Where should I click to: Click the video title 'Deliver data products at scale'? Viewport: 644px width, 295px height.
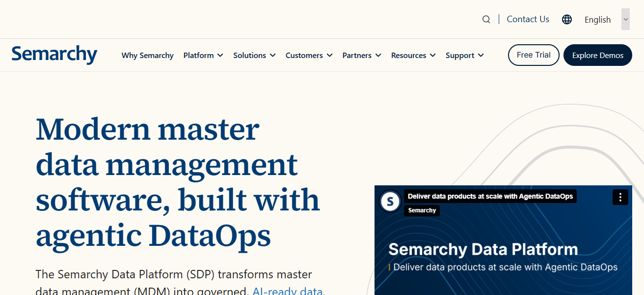[490, 196]
